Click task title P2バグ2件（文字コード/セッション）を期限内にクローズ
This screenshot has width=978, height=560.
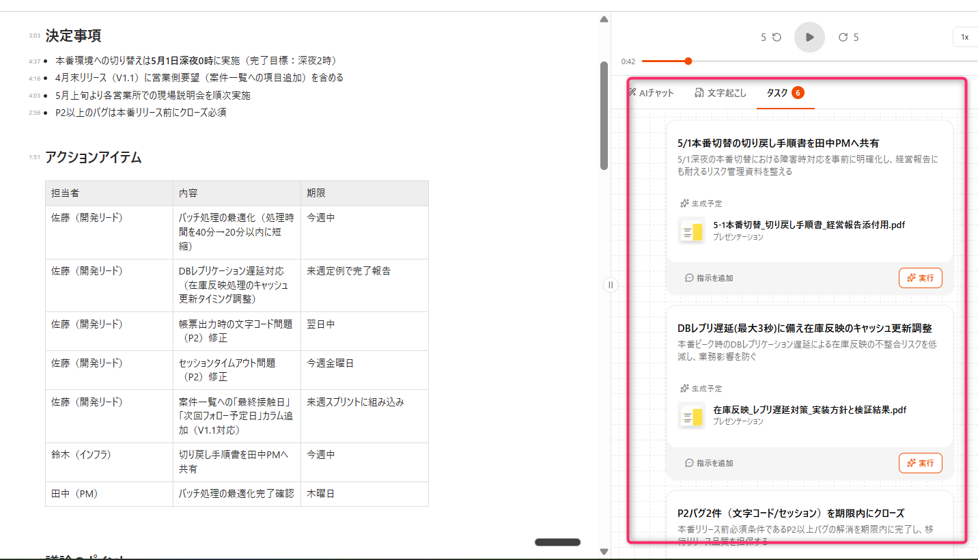point(790,513)
